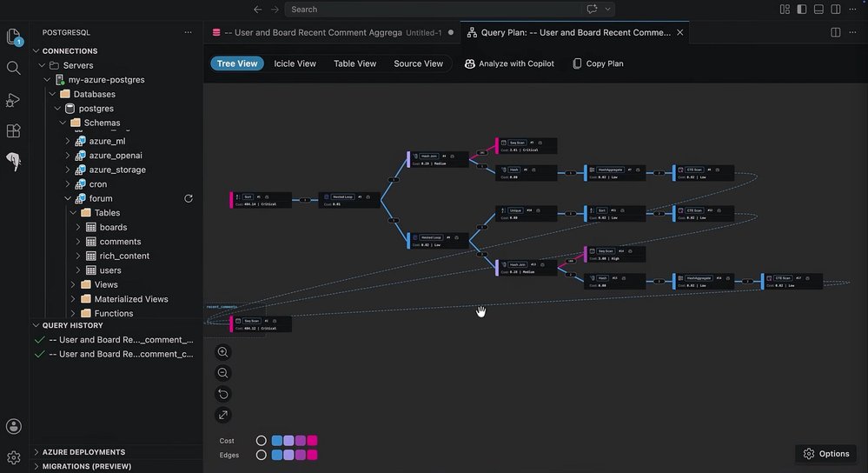868x473 pixels.
Task: Go back with the navigation arrow
Action: coord(257,10)
